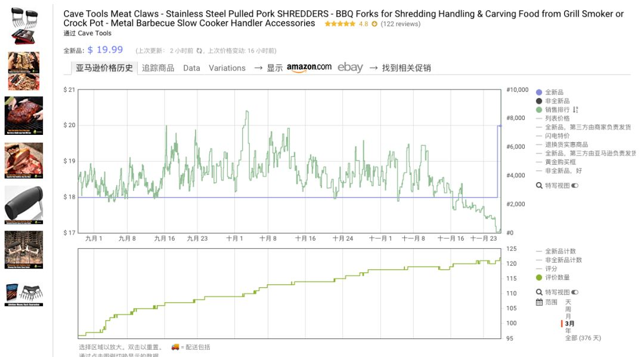Click the $ 19.99 price text
Screen dimensions: 644x357
[x=105, y=50]
